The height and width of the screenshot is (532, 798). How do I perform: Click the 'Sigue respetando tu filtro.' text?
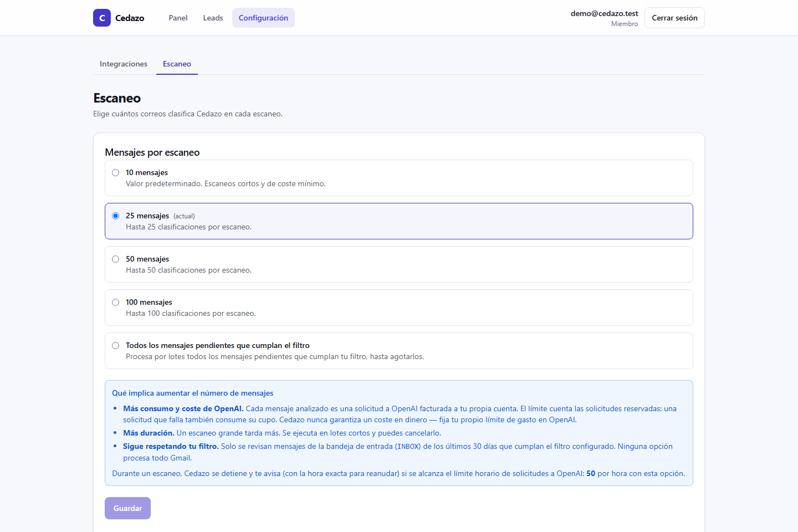171,446
